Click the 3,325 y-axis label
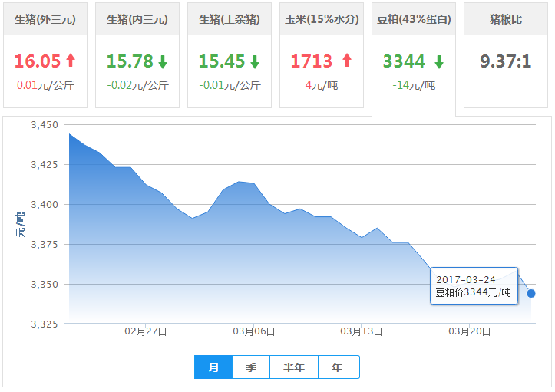This screenshot has width=555, height=392. pos(45,324)
